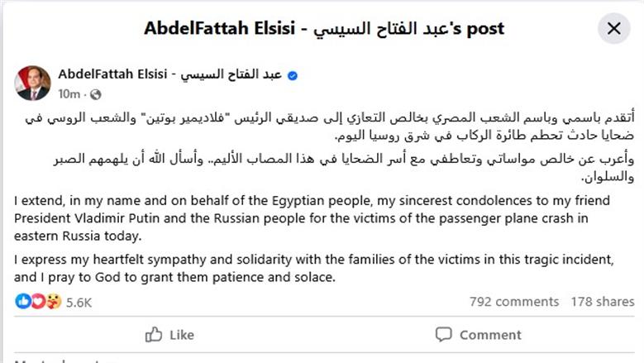Viewport: 644px width, 363px height.
Task: Click the Care hug reaction emoji
Action: point(54,302)
